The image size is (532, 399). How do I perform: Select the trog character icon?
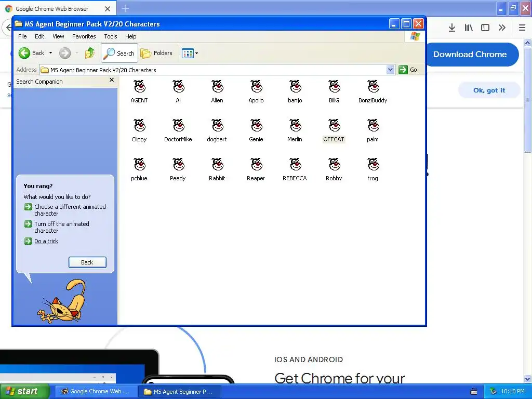pos(373,165)
